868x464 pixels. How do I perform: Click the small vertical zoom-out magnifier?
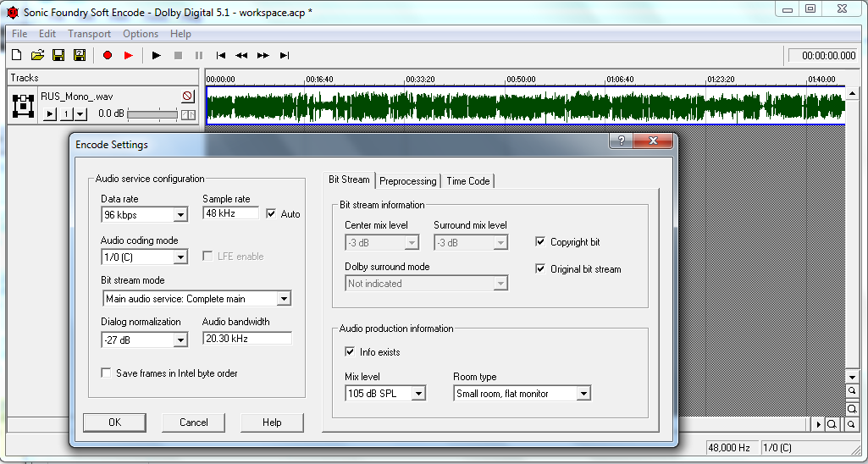(x=852, y=391)
